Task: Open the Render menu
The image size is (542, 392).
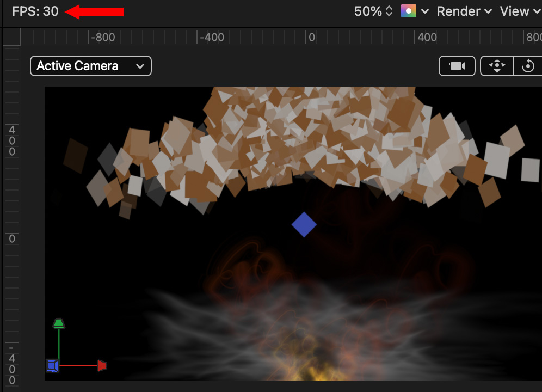Action: tap(464, 11)
